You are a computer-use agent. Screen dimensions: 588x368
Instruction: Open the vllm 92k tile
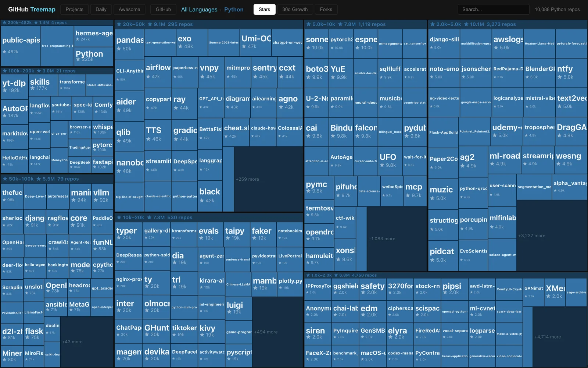click(x=103, y=196)
